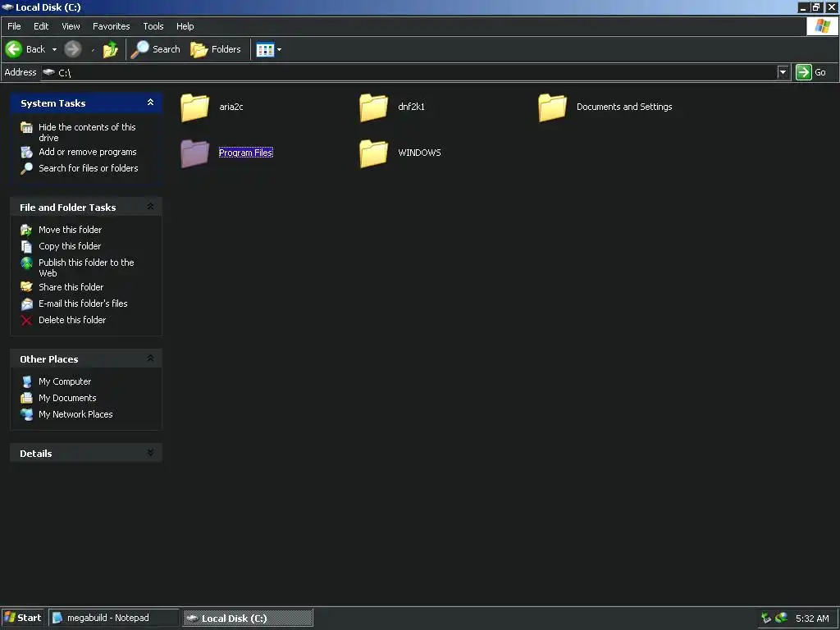This screenshot has height=630, width=840.
Task: Collapse the System Tasks panel
Action: (x=151, y=103)
